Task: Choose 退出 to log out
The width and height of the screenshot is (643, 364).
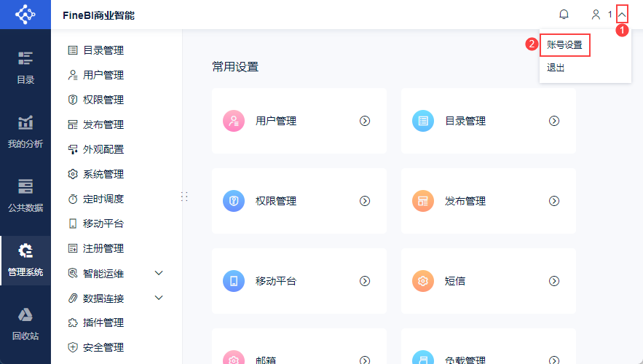Action: tap(556, 68)
